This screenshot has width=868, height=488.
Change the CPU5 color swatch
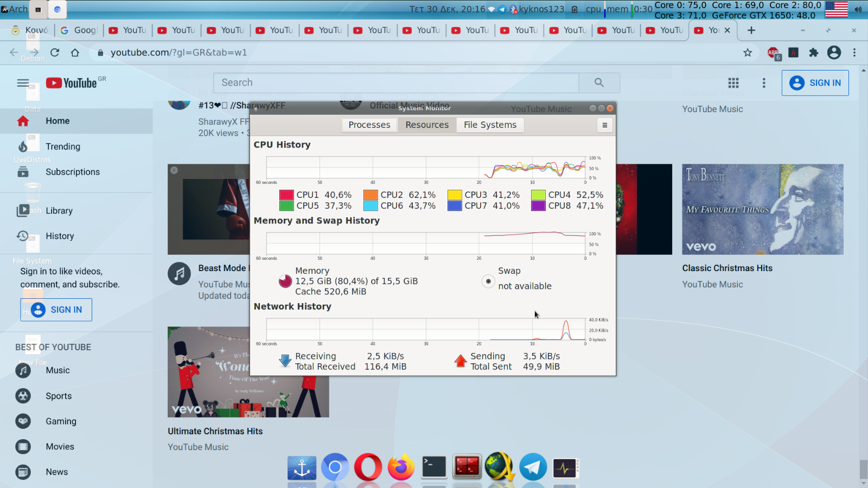pyautogui.click(x=286, y=206)
